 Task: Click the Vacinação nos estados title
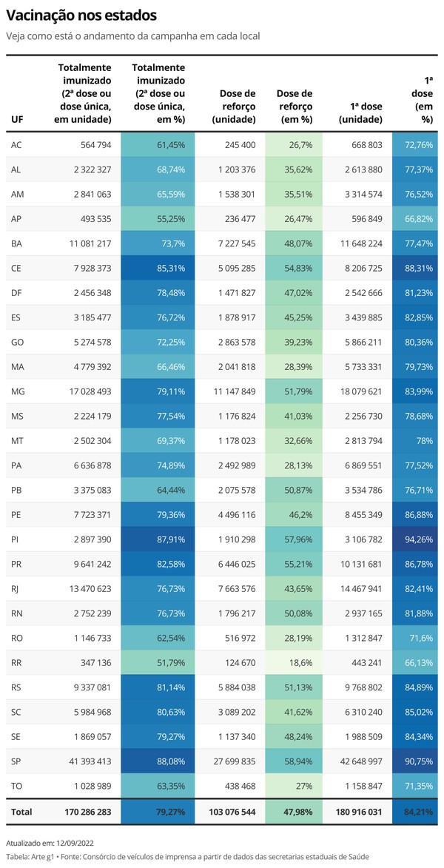coord(81,16)
